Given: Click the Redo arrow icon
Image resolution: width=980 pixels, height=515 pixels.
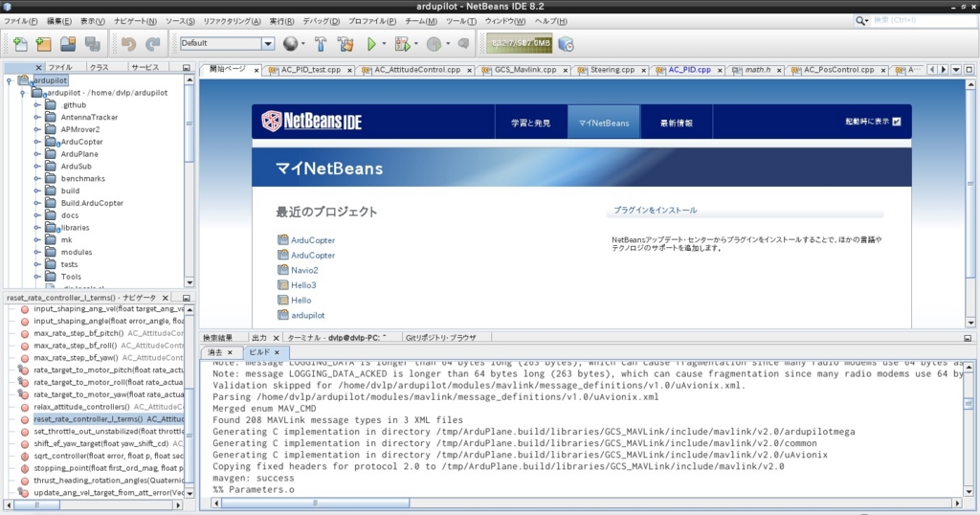Looking at the screenshot, I should pos(152,44).
